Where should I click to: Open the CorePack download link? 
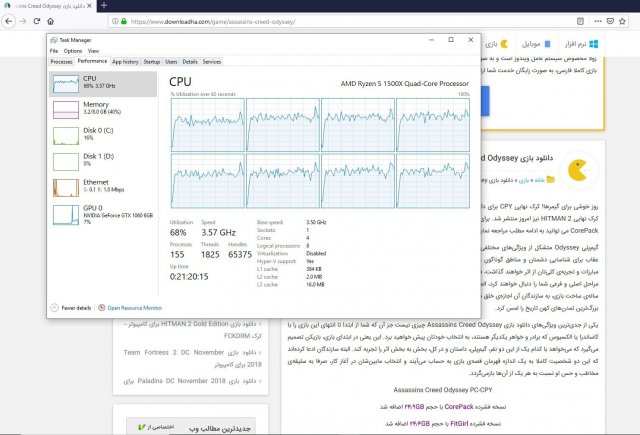(x=459, y=407)
